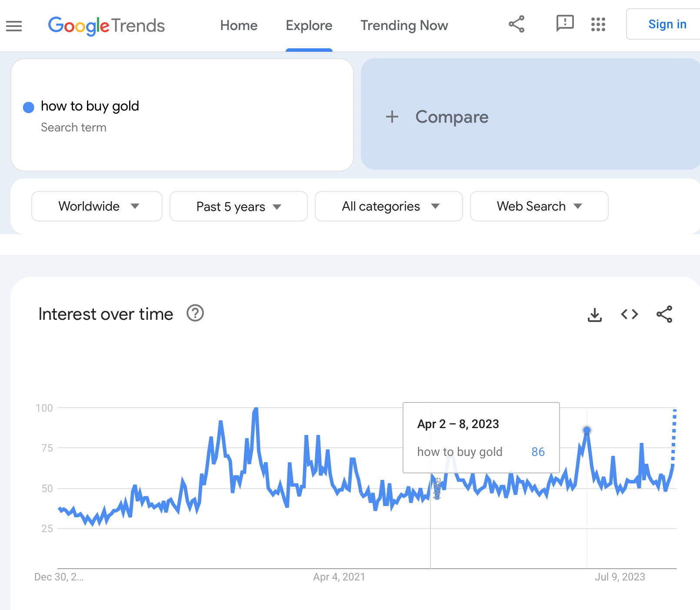Click the Sign in button
This screenshot has width=700, height=610.
pyautogui.click(x=667, y=24)
